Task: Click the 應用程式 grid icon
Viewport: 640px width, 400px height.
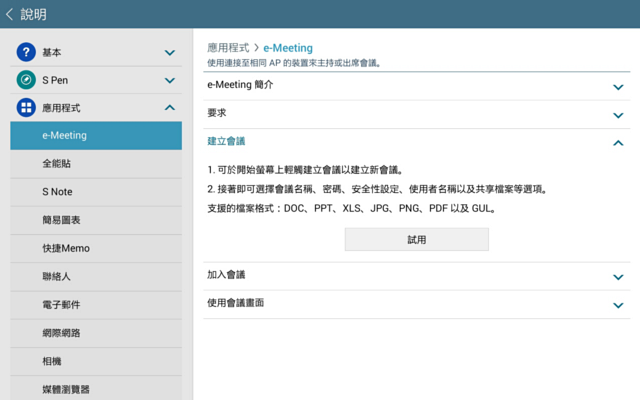Action: pyautogui.click(x=26, y=107)
